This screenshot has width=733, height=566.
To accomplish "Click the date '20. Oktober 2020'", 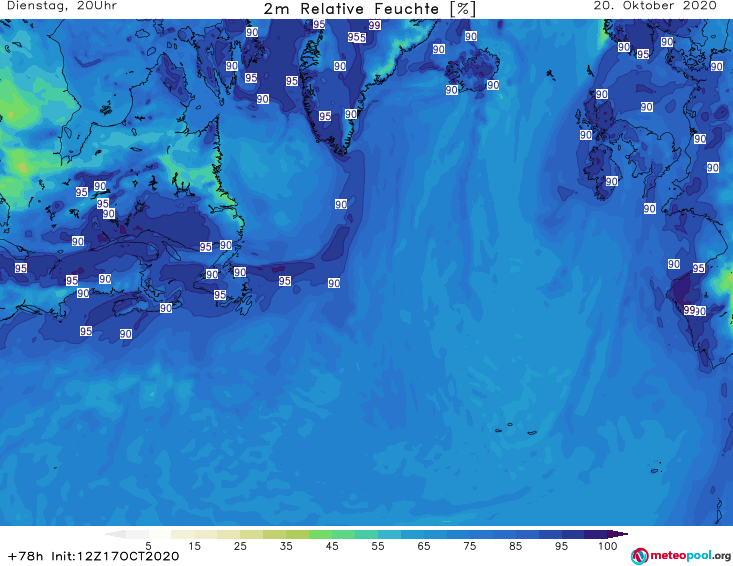I will [x=655, y=6].
